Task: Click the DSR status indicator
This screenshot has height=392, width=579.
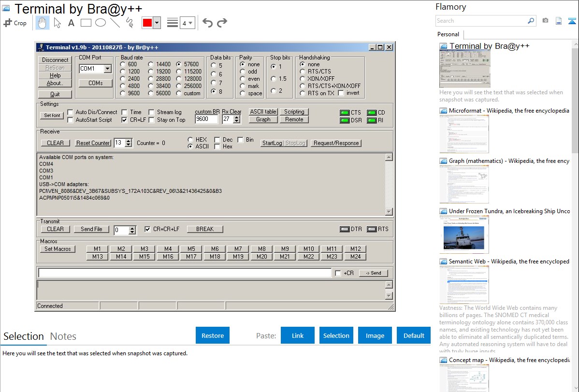Action: coord(345,120)
